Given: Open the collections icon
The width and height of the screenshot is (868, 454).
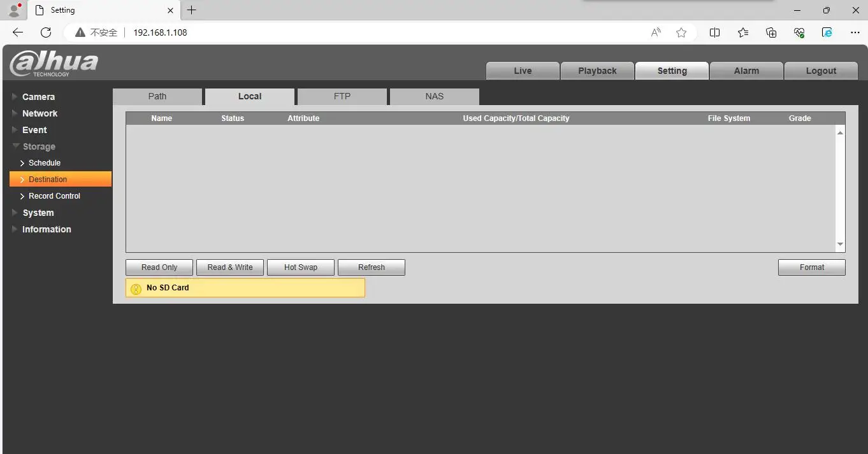Looking at the screenshot, I should point(771,32).
